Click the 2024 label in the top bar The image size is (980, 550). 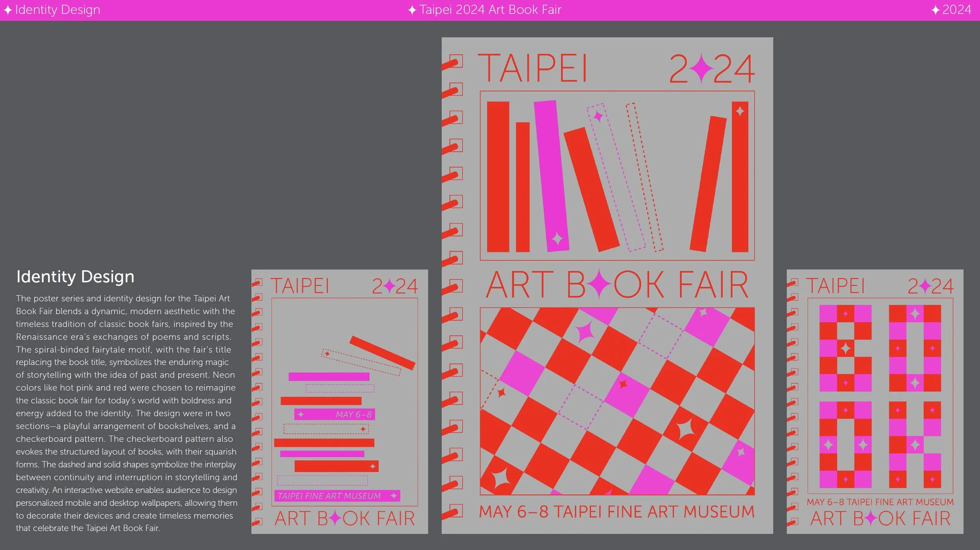click(x=956, y=10)
